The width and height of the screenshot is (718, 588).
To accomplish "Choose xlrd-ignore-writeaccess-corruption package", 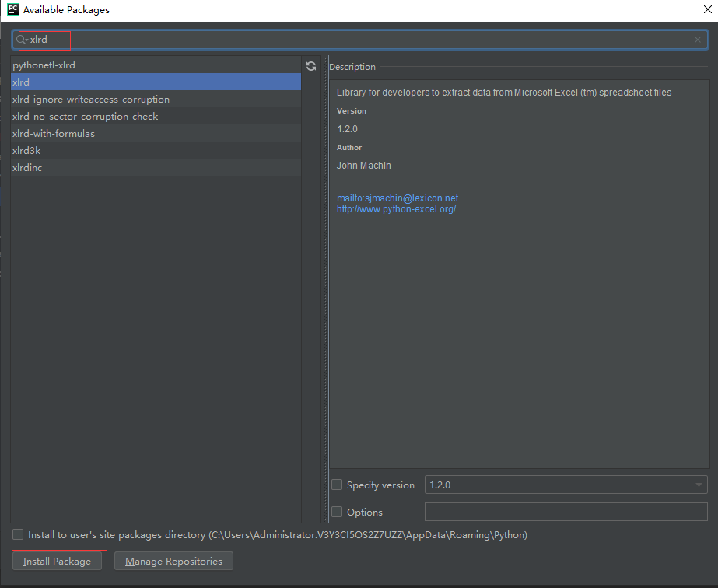I will coord(91,100).
